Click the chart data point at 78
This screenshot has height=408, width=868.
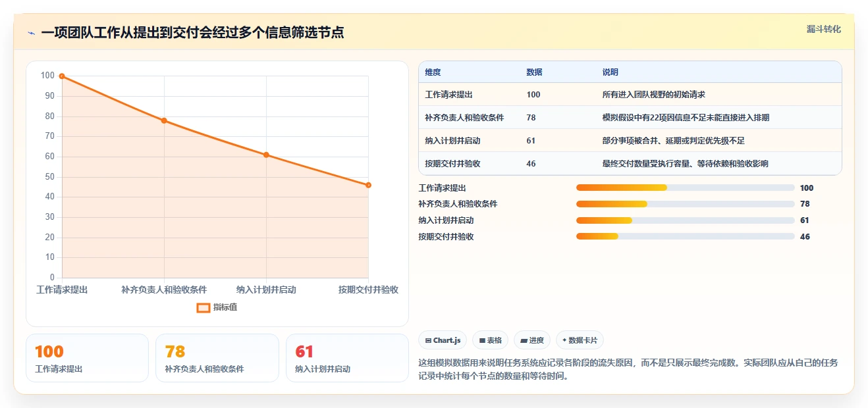coord(164,120)
